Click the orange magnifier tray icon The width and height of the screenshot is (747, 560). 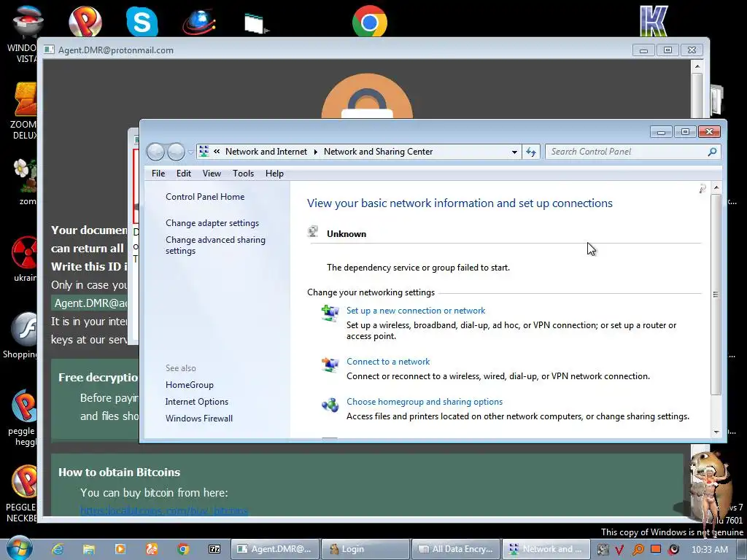(638, 550)
